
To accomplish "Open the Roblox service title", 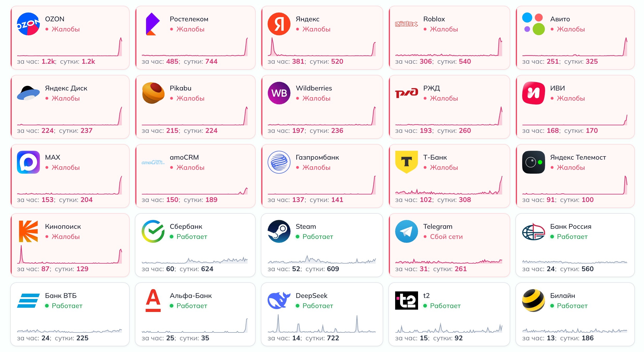I will click(434, 19).
